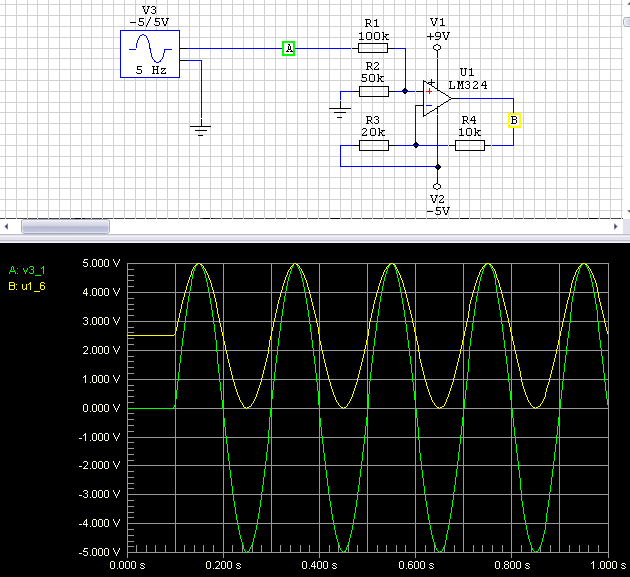The width and height of the screenshot is (630, 577).
Task: Click the 'A: v3_1' trace legend label
Action: (x=27, y=270)
